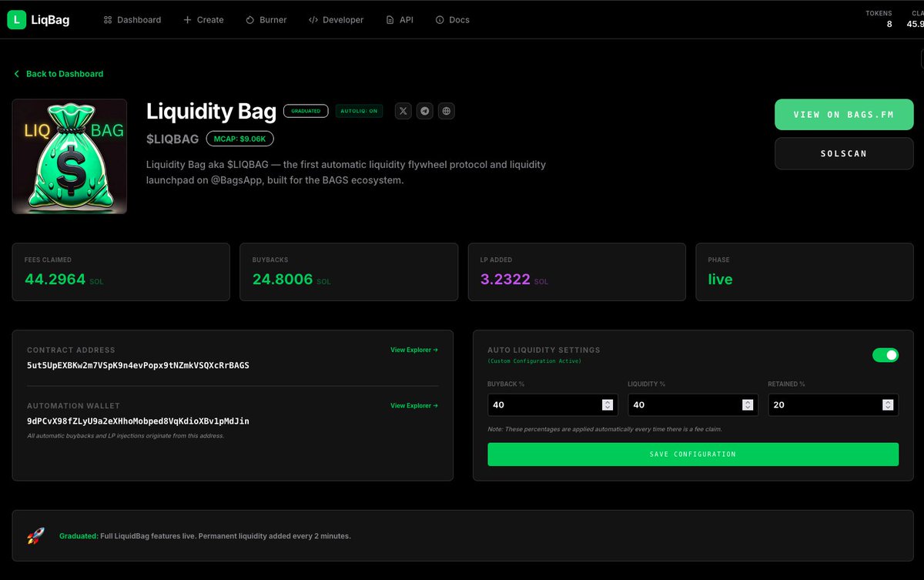Click the MCAP: $9.06K badge
The height and width of the screenshot is (580, 924).
click(240, 139)
